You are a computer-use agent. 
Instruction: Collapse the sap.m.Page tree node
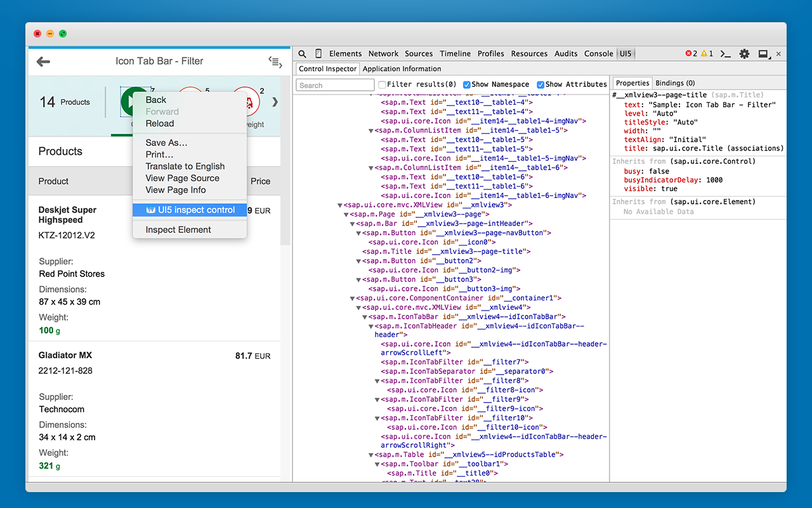pos(348,214)
